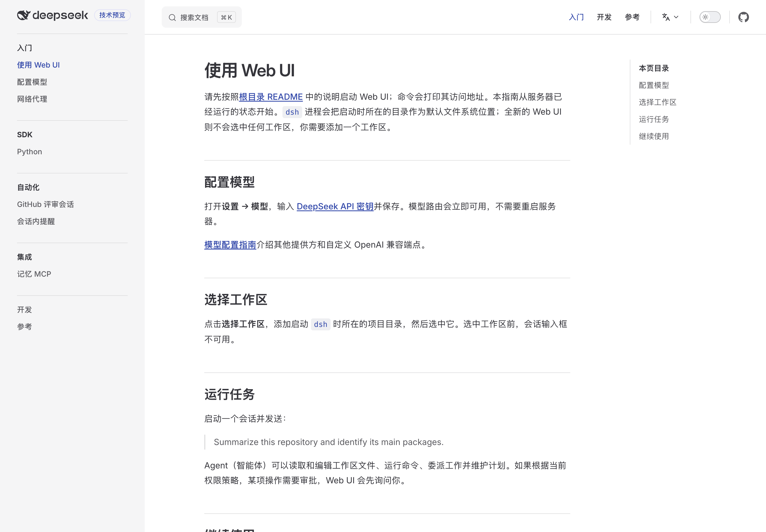Follow the DeepSeek API 密钥 link
The image size is (766, 532).
[x=335, y=206]
